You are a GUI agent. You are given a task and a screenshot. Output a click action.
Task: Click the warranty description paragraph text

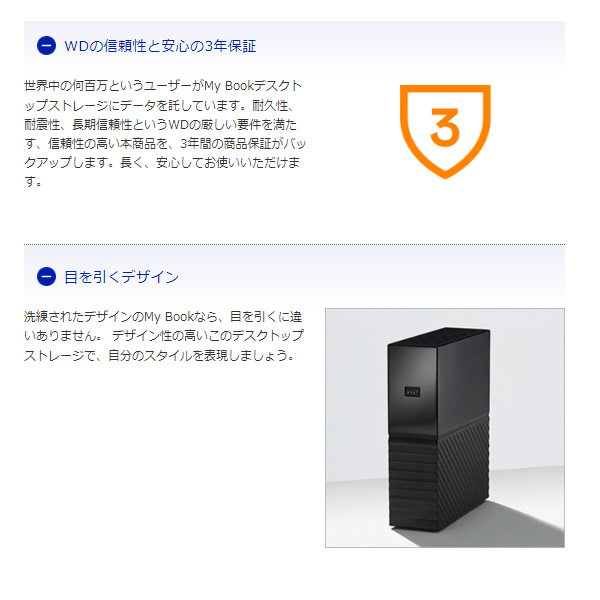click(x=165, y=134)
